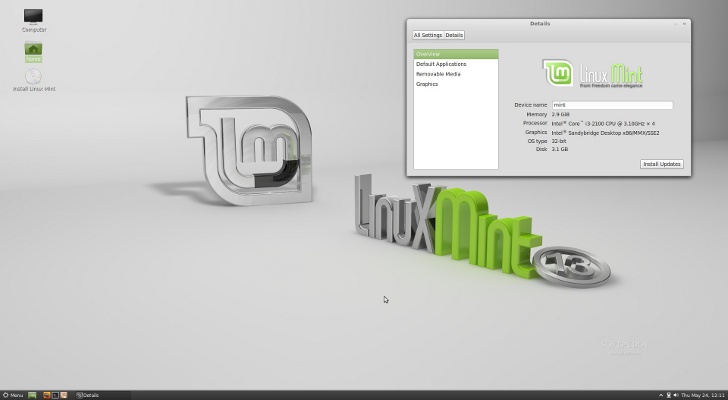Click the Graphics value Intel Sandybridge Desktop
728x400 pixels.
tap(605, 133)
